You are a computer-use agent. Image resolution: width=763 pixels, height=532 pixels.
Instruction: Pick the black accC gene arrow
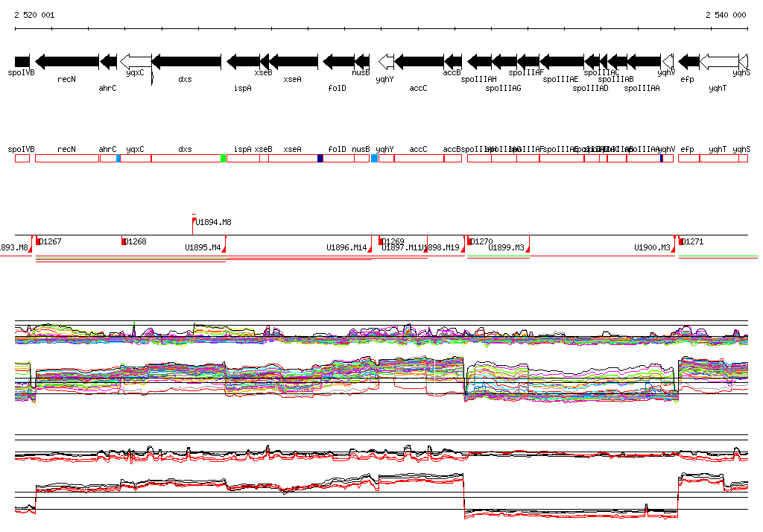pyautogui.click(x=419, y=61)
